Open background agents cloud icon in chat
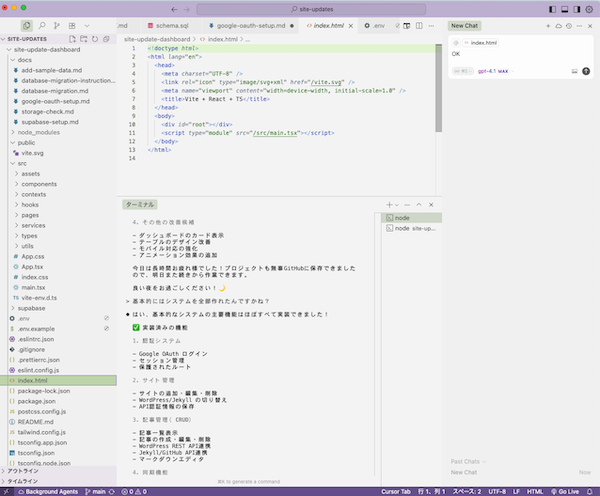This screenshot has height=496, width=600. click(559, 26)
